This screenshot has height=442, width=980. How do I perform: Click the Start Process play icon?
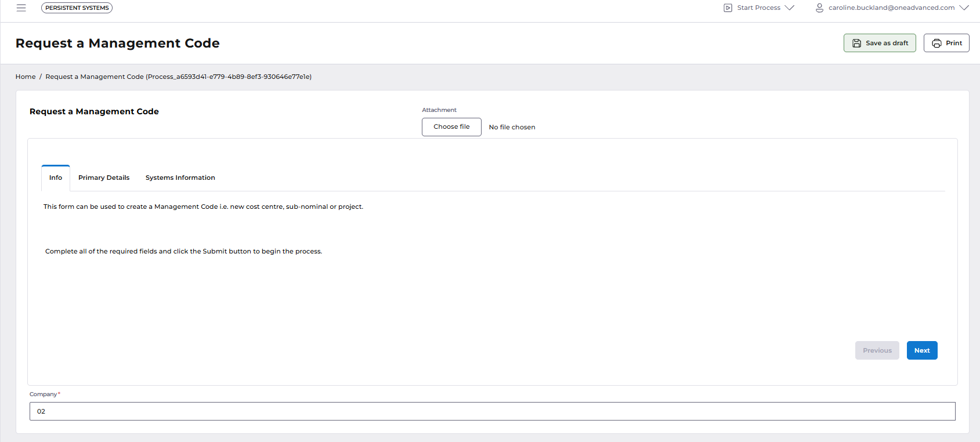coord(728,8)
